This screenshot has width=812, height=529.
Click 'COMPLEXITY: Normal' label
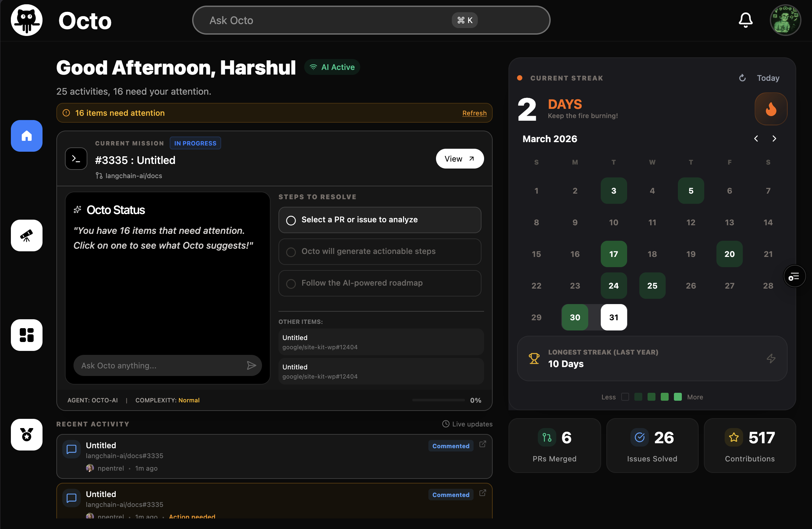click(167, 400)
